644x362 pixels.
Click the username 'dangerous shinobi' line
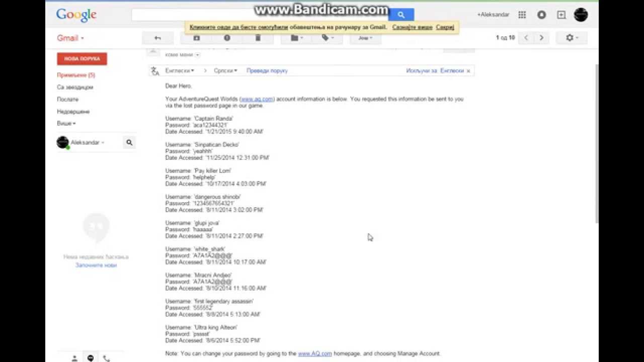point(203,197)
